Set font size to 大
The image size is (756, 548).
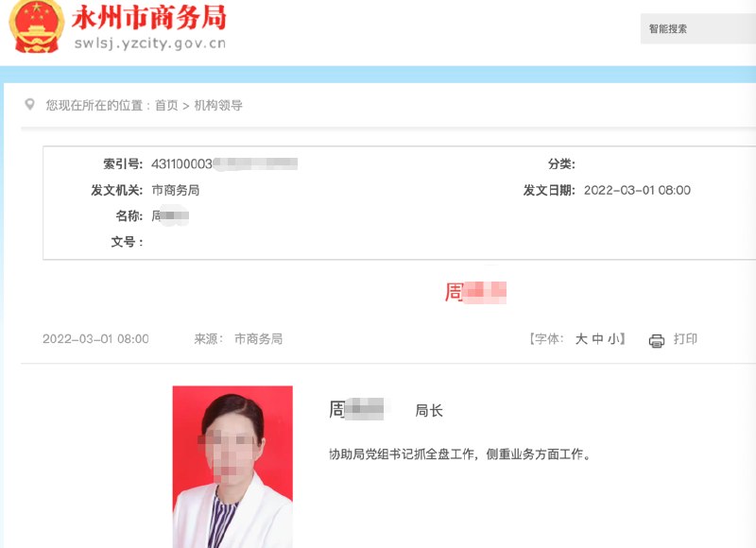[x=581, y=339]
